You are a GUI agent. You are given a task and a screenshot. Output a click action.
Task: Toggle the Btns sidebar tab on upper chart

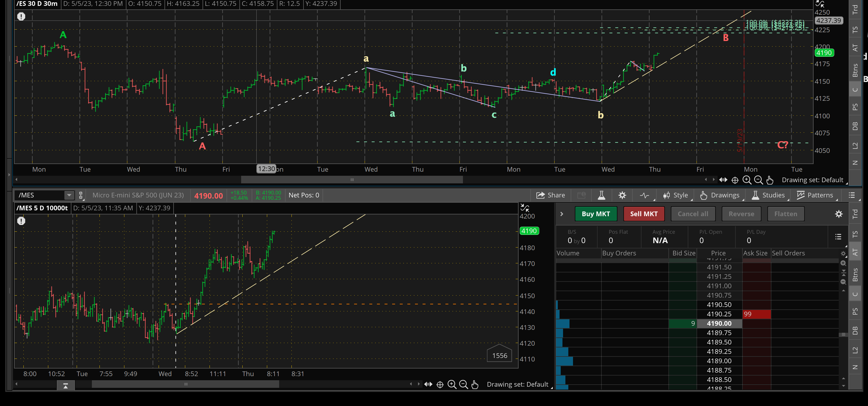(x=855, y=70)
